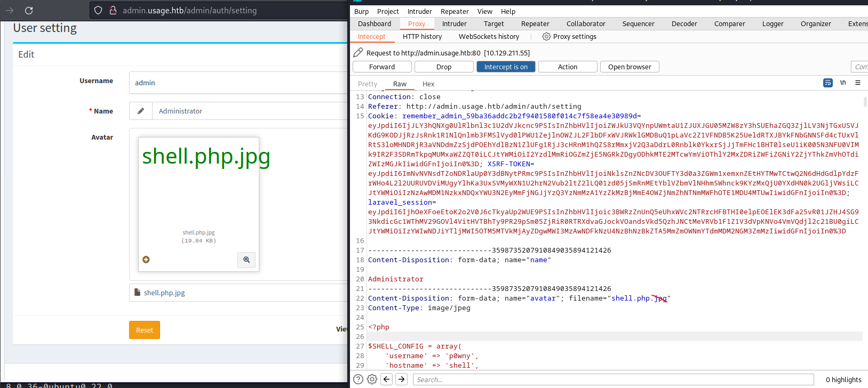Click the Content-Type image/jpeg line
The height and width of the screenshot is (388, 868).
(419, 308)
